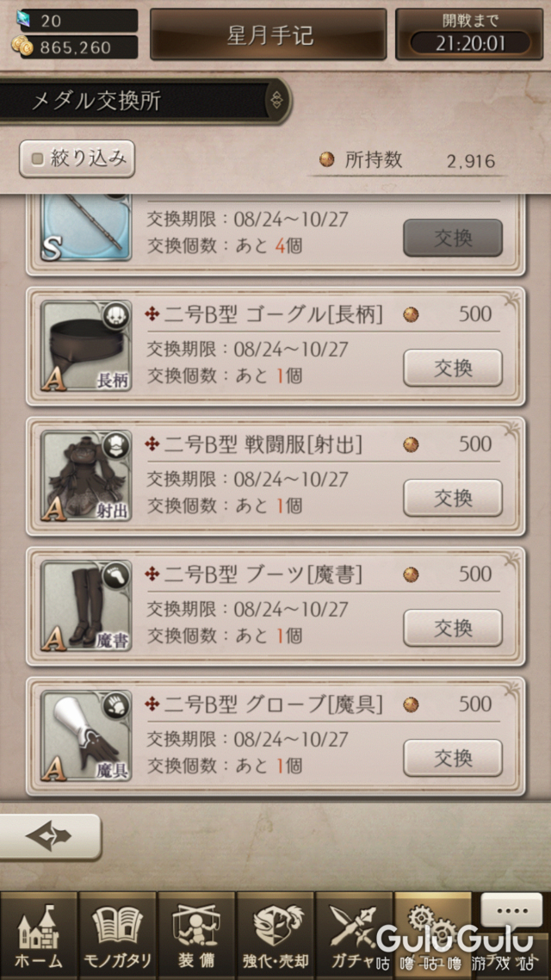View the white glove item thumbnail

coord(86,736)
